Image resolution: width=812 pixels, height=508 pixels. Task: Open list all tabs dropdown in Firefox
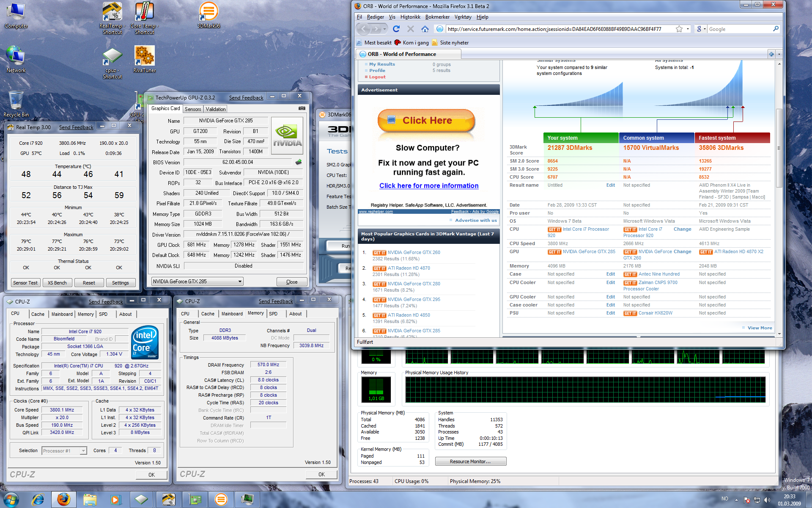coord(779,54)
